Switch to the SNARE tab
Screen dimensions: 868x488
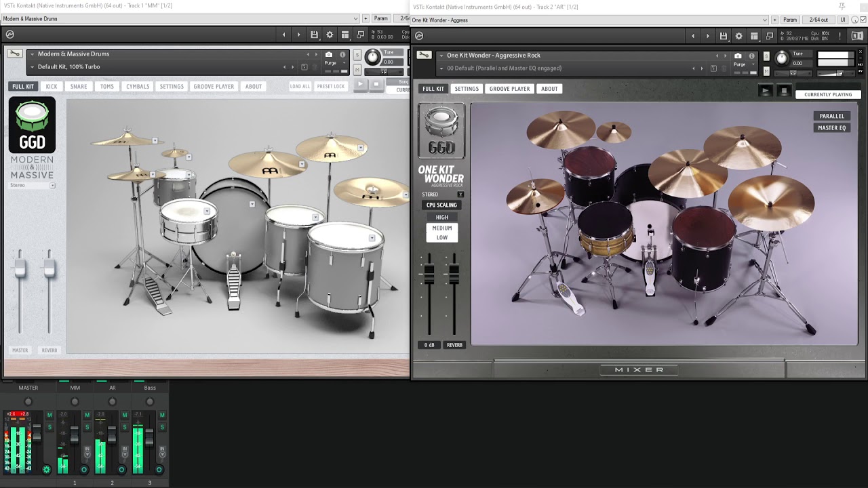79,87
